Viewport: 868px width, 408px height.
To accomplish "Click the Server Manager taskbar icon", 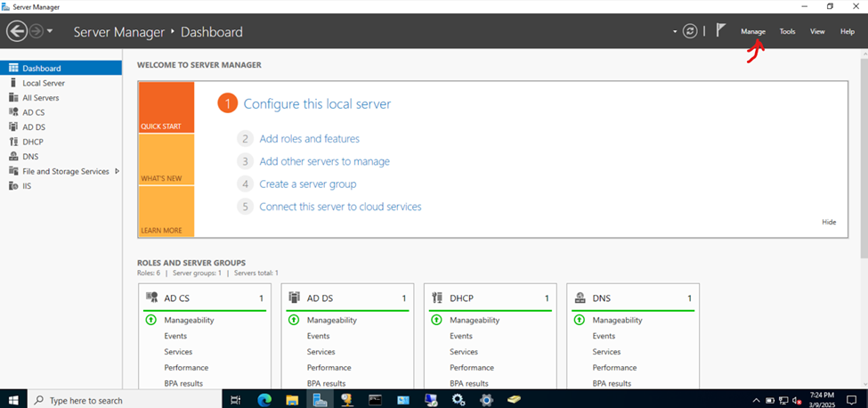I will [x=320, y=400].
